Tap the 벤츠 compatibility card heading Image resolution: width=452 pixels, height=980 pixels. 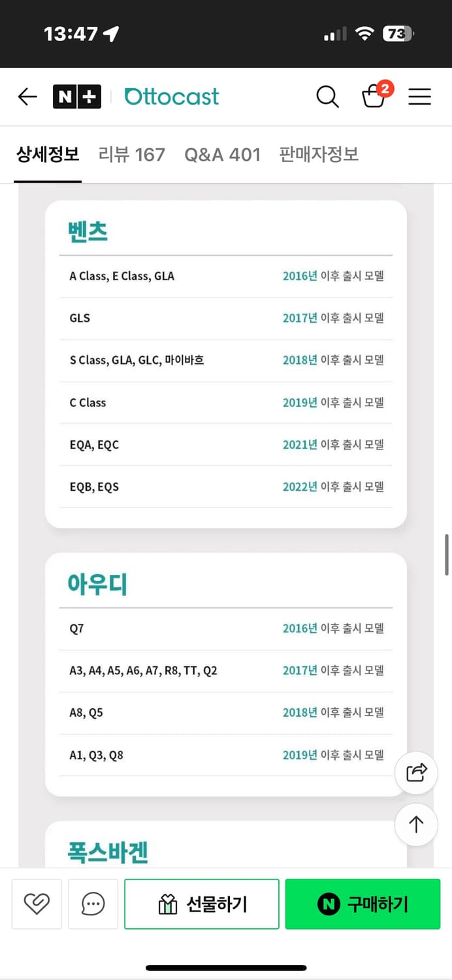[88, 231]
